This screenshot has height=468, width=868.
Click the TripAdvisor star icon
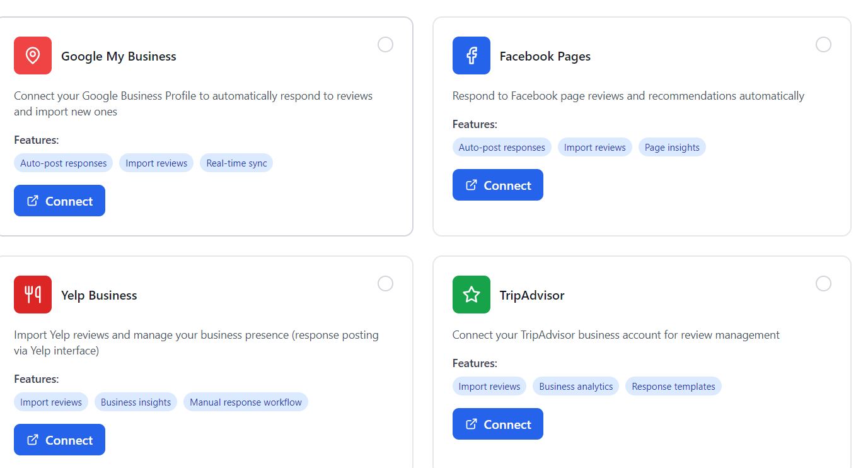(472, 295)
